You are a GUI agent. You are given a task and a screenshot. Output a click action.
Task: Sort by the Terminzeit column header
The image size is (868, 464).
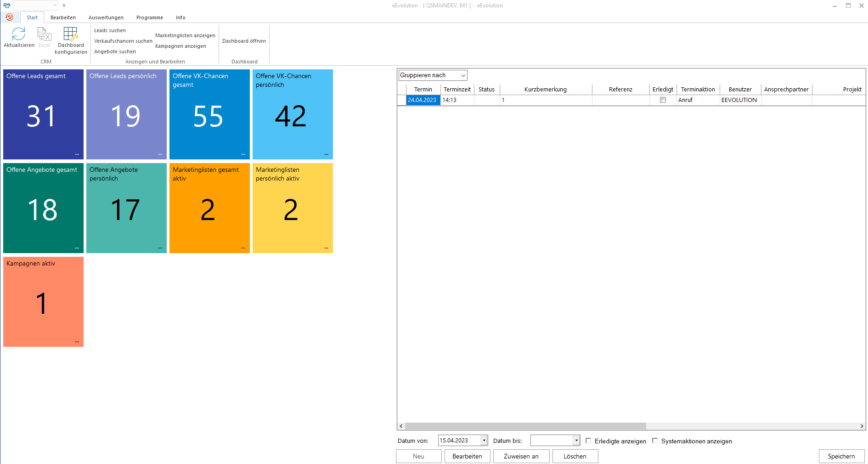457,90
